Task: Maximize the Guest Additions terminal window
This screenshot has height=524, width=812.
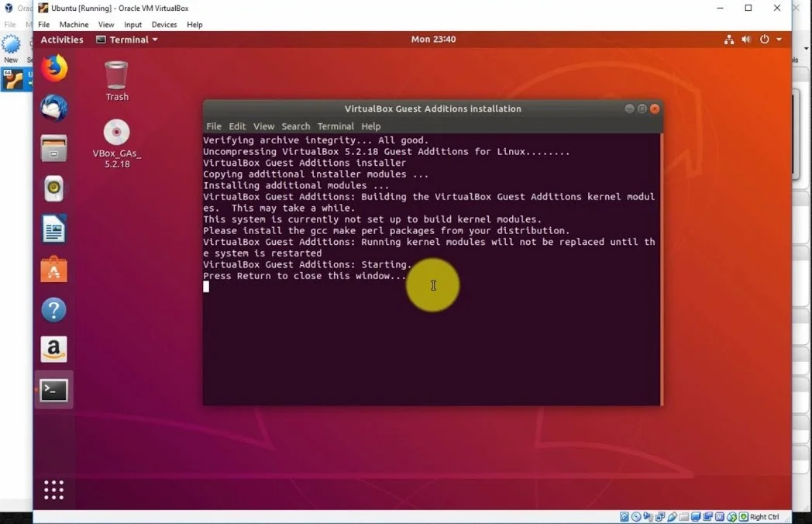Action: point(642,109)
